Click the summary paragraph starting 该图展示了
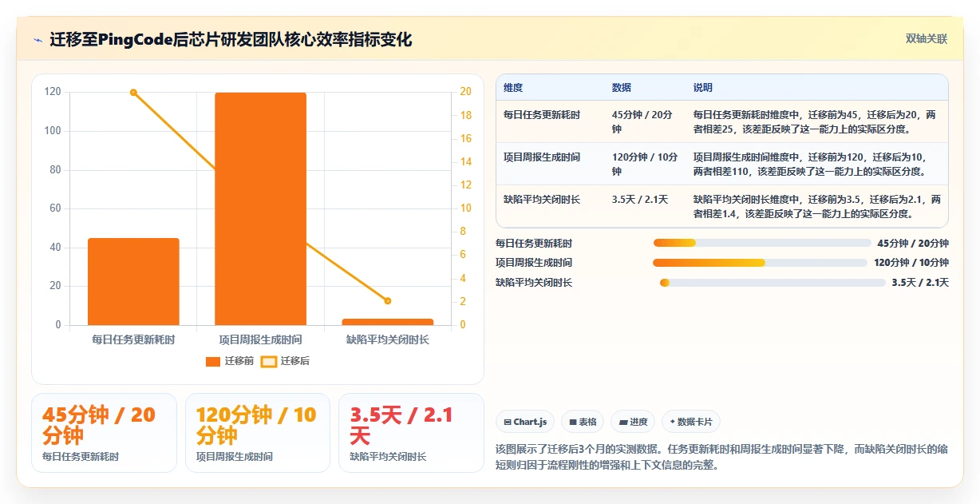Image resolution: width=980 pixels, height=504 pixels. 721,457
